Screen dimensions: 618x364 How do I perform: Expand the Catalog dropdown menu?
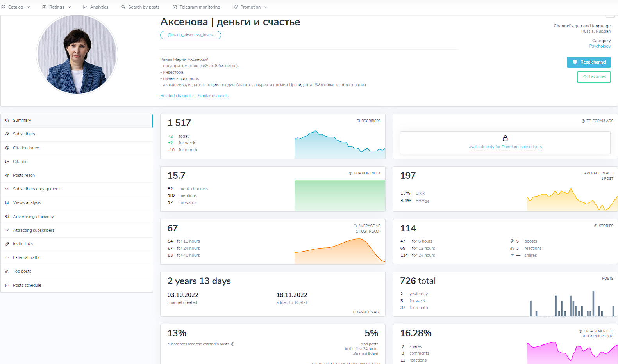click(x=16, y=7)
